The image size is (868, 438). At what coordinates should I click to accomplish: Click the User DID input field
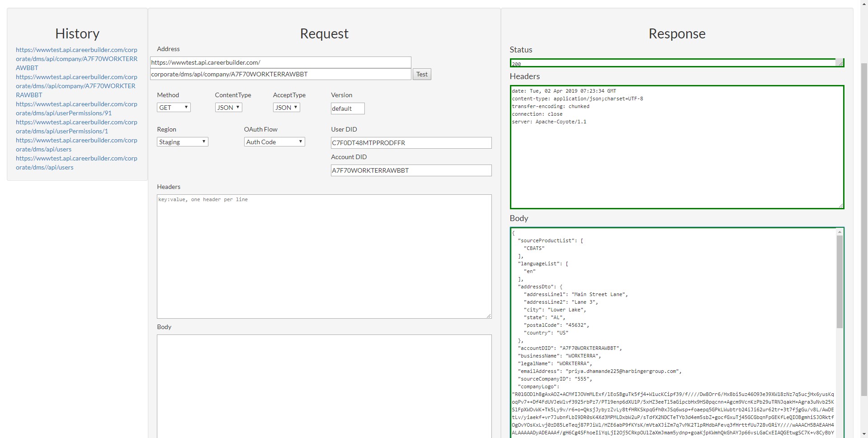[411, 143]
